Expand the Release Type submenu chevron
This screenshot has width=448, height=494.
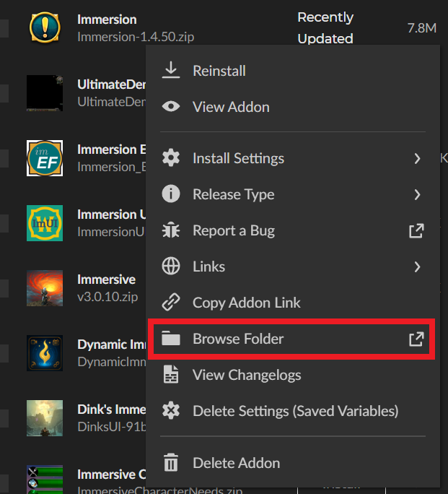click(417, 194)
